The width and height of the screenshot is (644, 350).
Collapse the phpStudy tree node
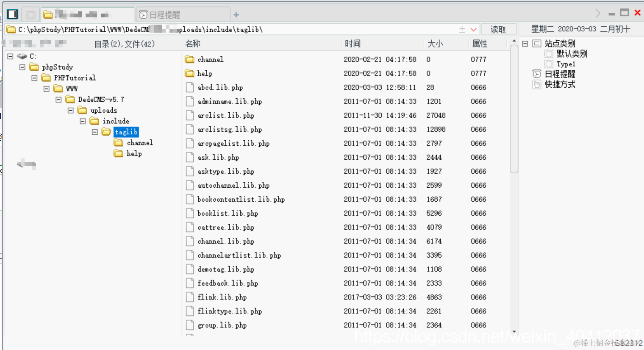pos(22,67)
